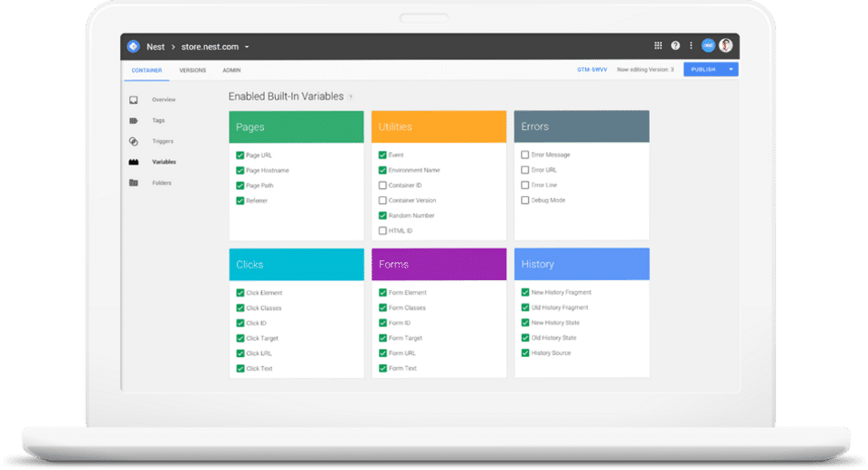The height and width of the screenshot is (470, 868).
Task: Click the GTM container ID link
Action: tap(591, 70)
